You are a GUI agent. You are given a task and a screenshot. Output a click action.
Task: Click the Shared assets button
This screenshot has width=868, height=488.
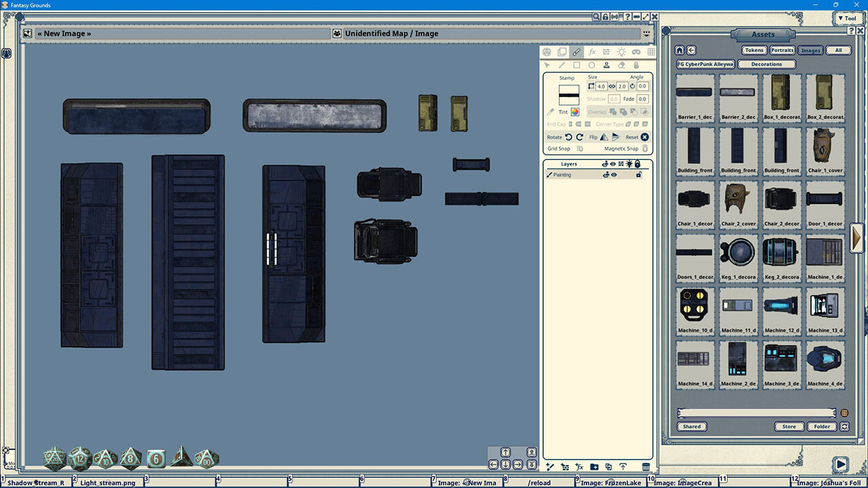[x=692, y=426]
